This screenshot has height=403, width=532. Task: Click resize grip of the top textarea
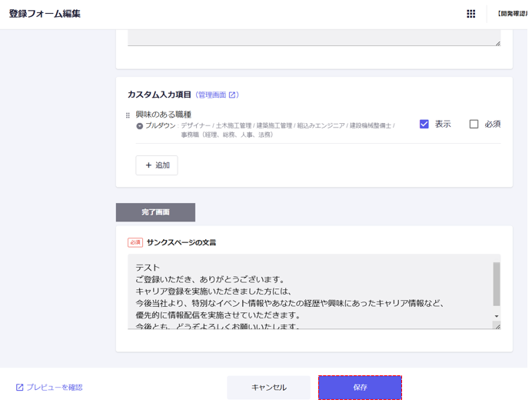pyautogui.click(x=497, y=43)
